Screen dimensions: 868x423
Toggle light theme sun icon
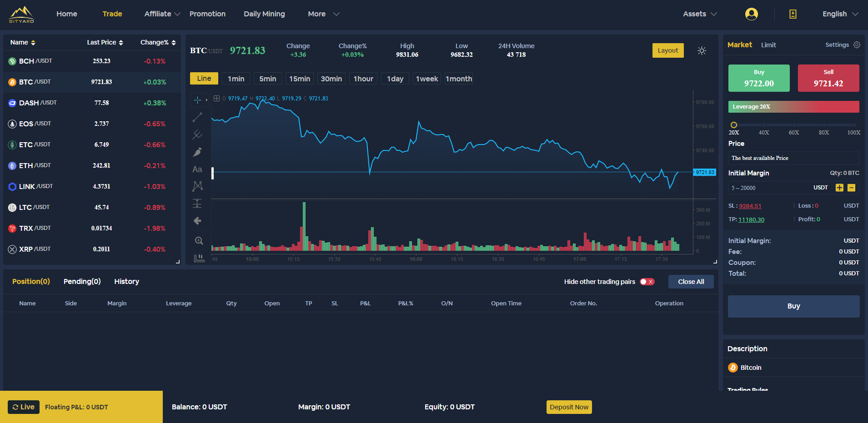702,50
